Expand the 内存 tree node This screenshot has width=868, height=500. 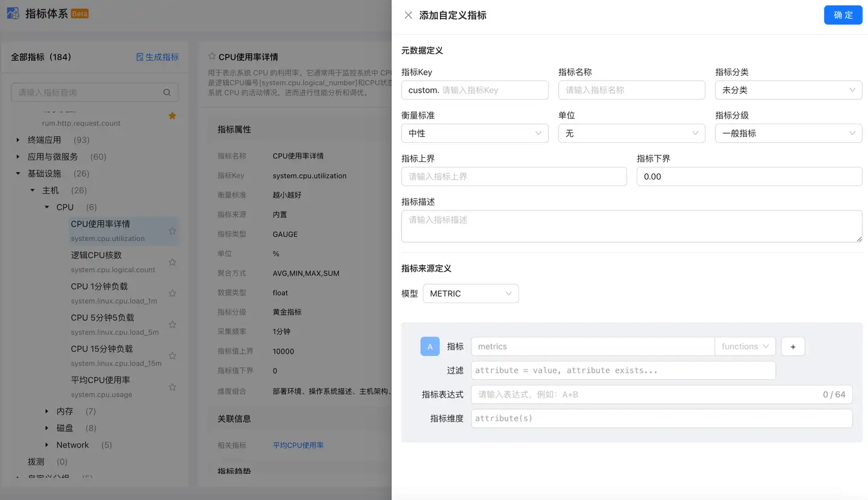pyautogui.click(x=47, y=411)
